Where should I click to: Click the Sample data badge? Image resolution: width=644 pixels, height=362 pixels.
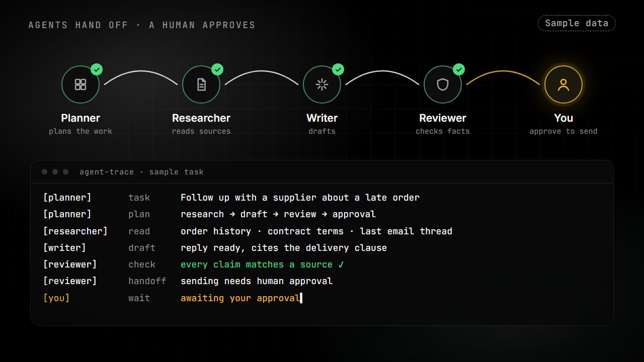click(x=577, y=23)
